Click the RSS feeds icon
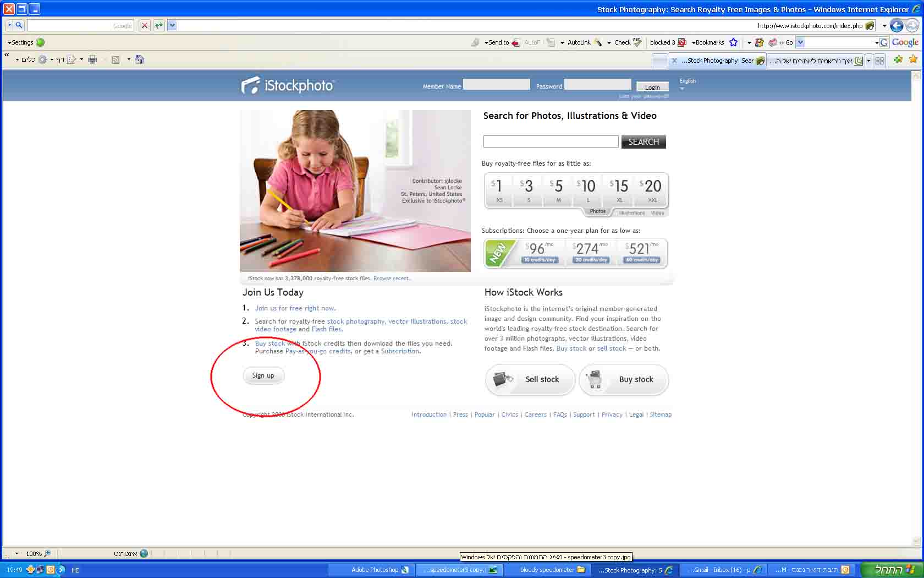The height and width of the screenshot is (578, 924). (116, 59)
